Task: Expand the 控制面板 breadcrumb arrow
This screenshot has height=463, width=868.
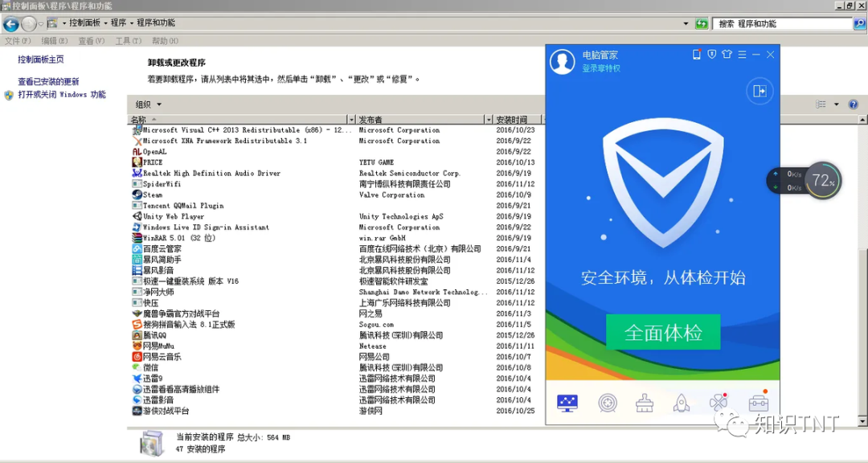Action: [105, 23]
